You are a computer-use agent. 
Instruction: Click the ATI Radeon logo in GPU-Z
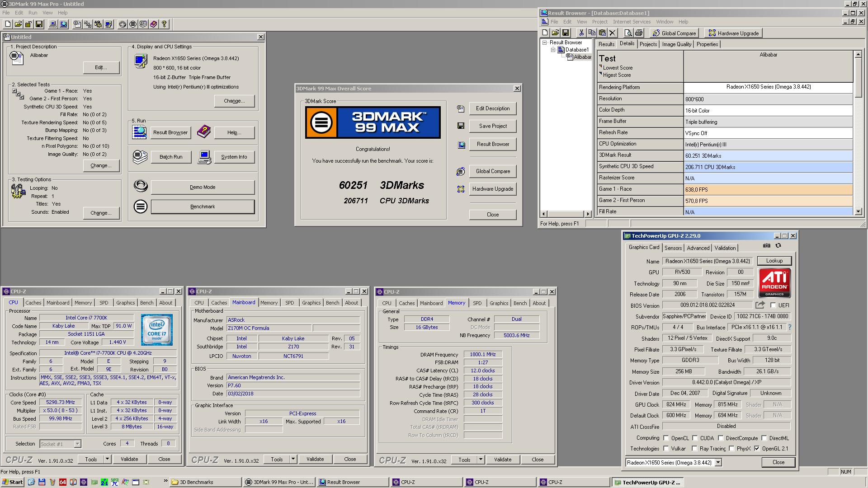pyautogui.click(x=774, y=283)
